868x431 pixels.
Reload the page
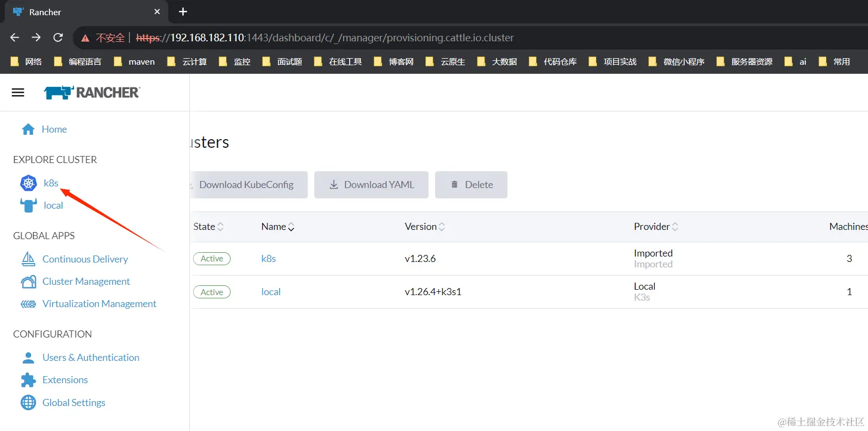[x=58, y=38]
